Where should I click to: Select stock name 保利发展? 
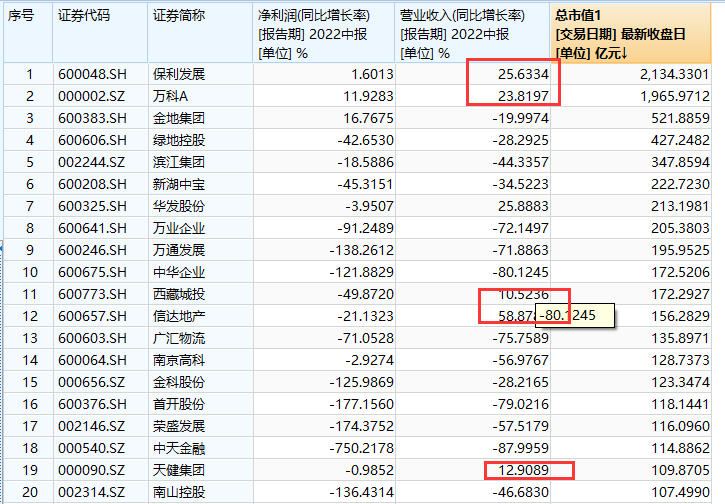(x=179, y=74)
